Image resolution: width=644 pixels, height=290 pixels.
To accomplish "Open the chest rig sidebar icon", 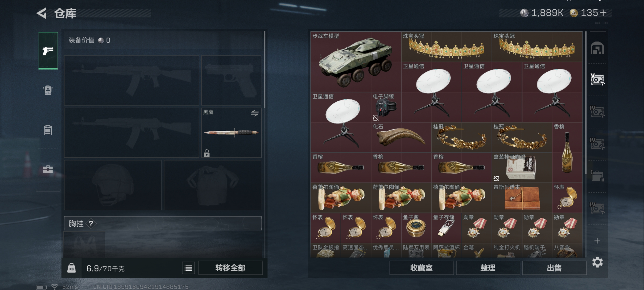I will [48, 130].
